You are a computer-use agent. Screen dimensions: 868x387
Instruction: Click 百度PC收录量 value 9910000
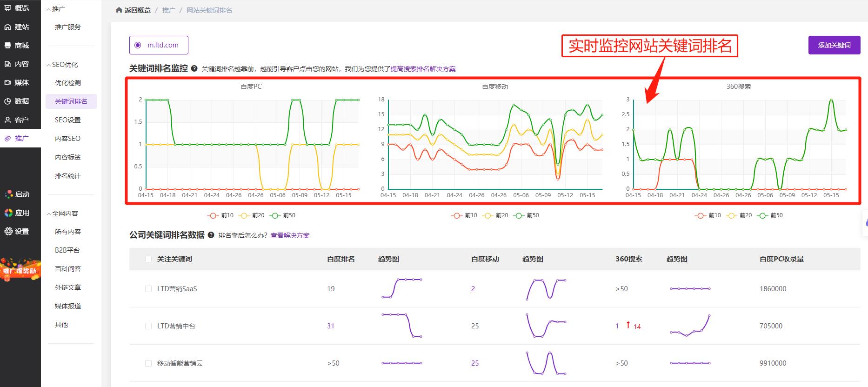(773, 363)
